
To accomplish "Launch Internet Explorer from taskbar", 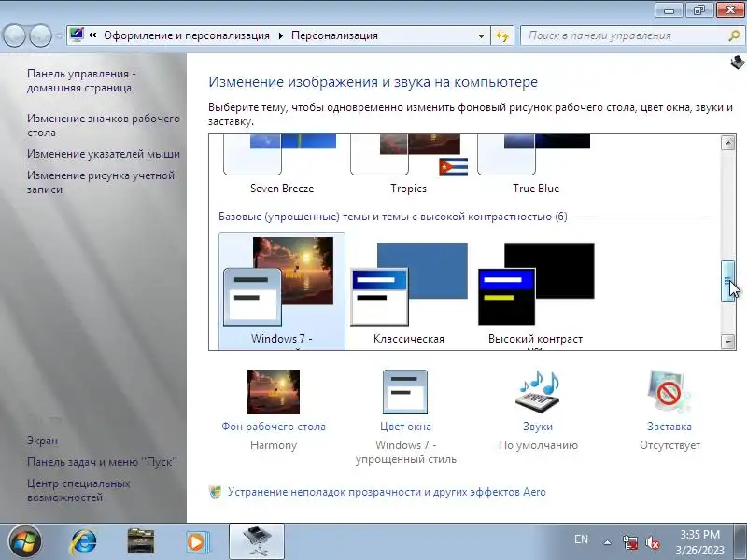I will coord(83,541).
